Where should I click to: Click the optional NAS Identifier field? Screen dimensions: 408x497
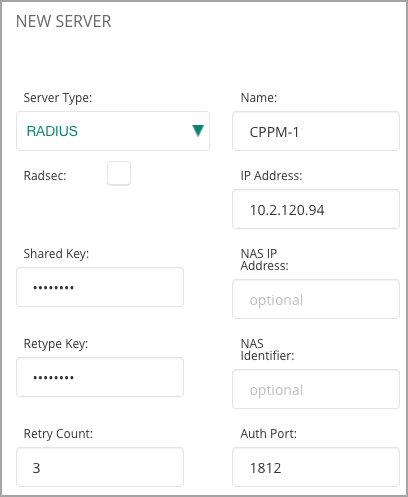(x=316, y=389)
